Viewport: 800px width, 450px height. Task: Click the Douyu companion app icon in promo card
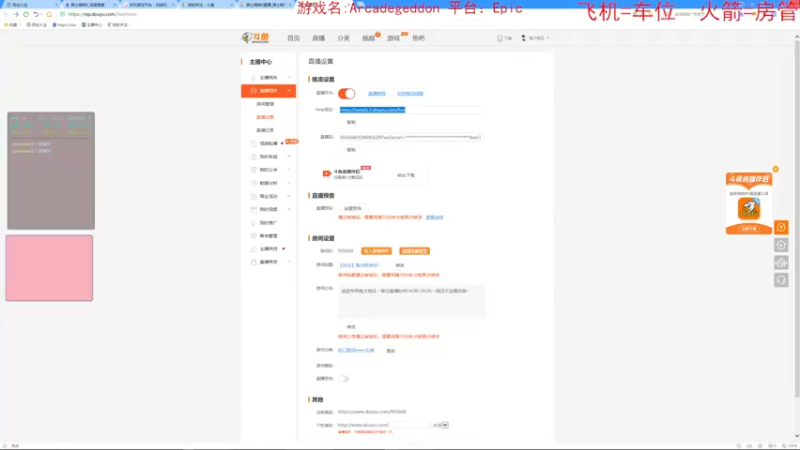pyautogui.click(x=749, y=208)
